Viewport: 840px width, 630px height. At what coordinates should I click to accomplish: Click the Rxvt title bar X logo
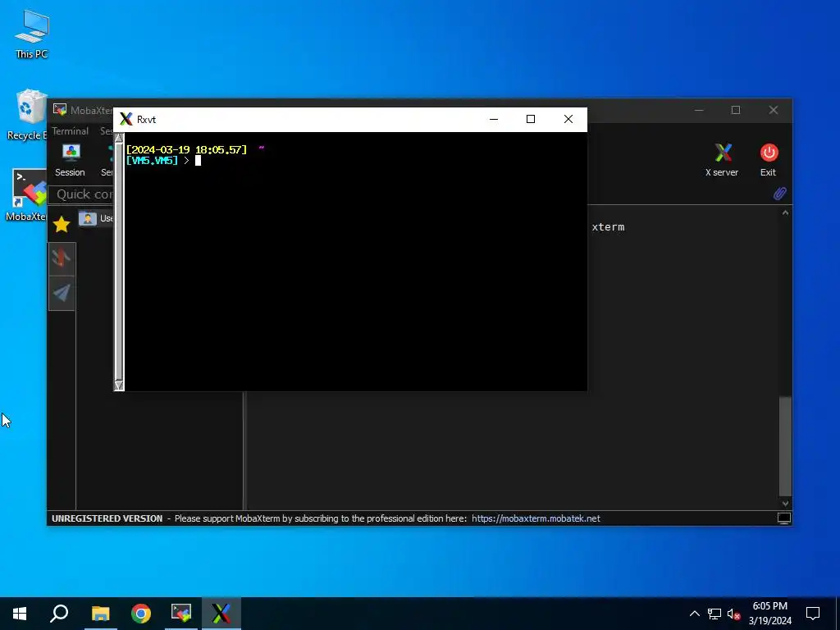pos(126,119)
